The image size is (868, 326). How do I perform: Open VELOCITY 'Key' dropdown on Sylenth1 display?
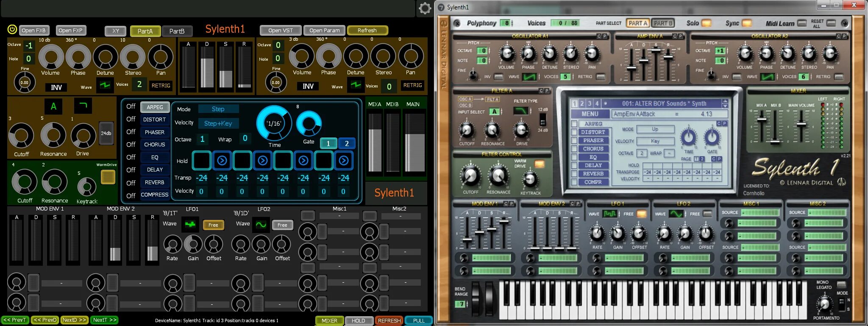[x=655, y=141]
